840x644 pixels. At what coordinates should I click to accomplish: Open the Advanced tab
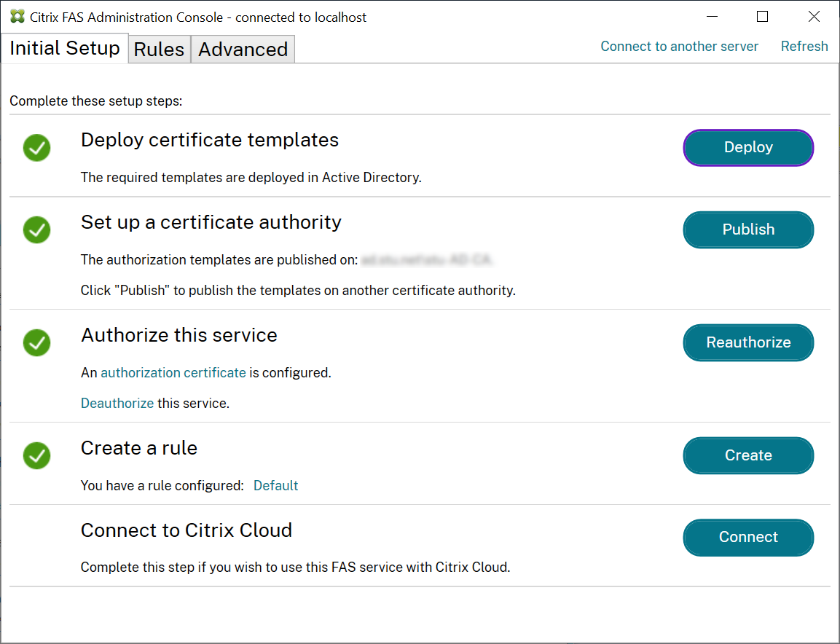243,50
